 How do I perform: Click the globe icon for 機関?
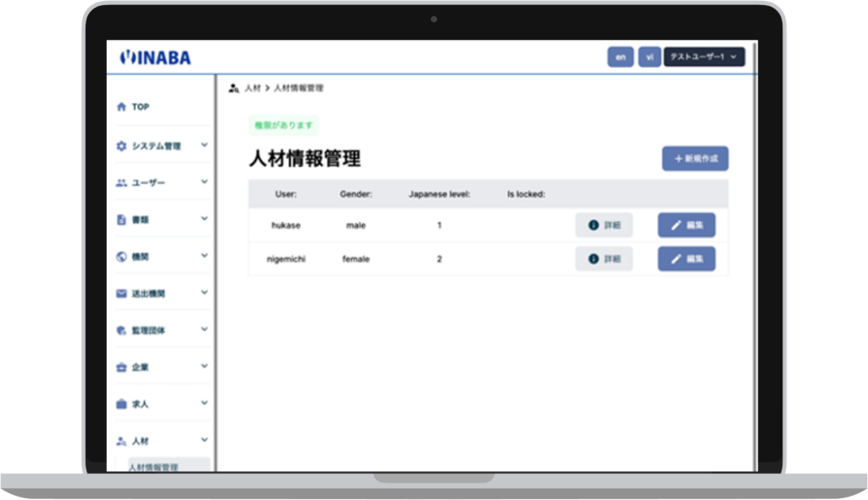click(120, 257)
